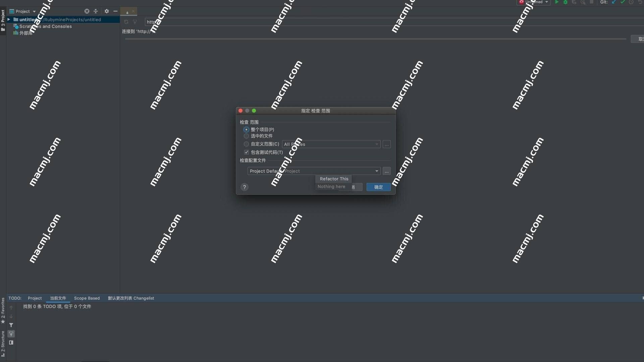Click the gray Stop square icon

point(592,2)
